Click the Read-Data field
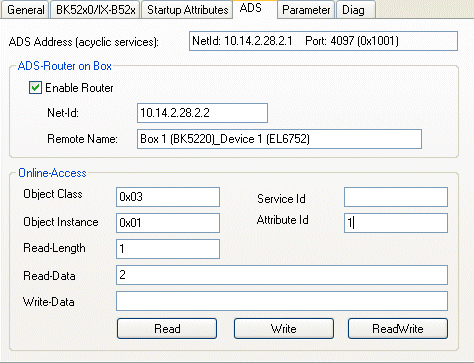This screenshot has height=363, width=474. [x=282, y=275]
